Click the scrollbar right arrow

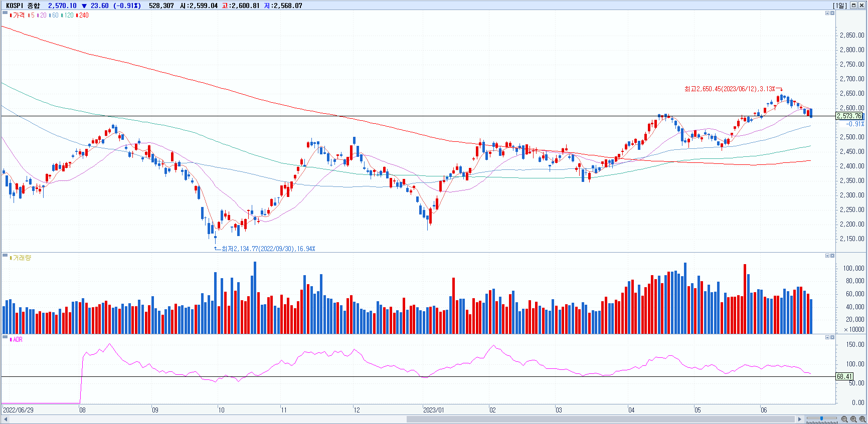coord(800,419)
